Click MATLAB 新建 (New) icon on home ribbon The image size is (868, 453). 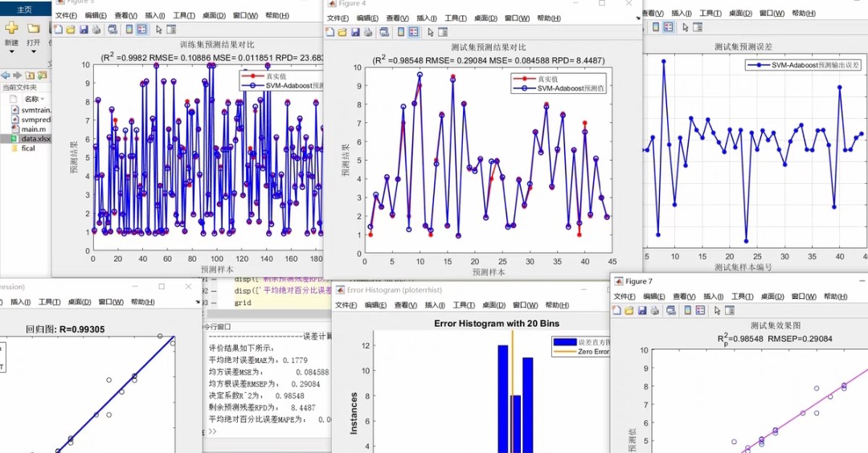(x=11, y=27)
